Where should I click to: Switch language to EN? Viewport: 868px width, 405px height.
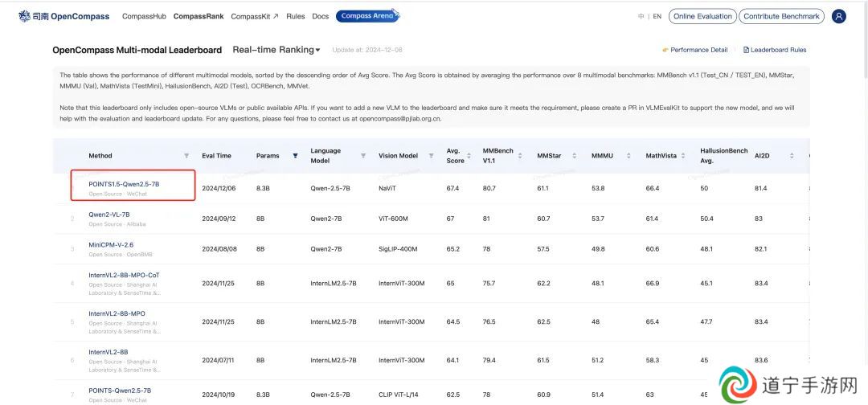point(657,17)
